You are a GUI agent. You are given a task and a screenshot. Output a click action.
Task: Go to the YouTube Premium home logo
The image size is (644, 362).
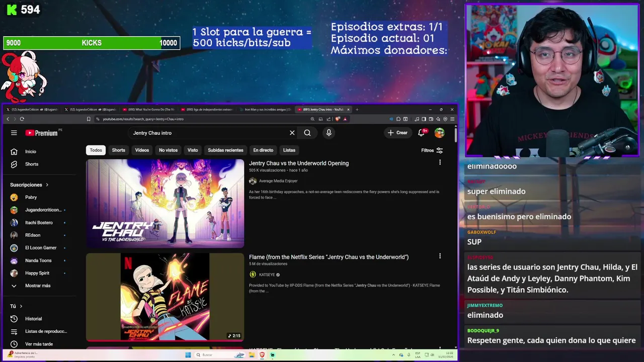coord(41,133)
